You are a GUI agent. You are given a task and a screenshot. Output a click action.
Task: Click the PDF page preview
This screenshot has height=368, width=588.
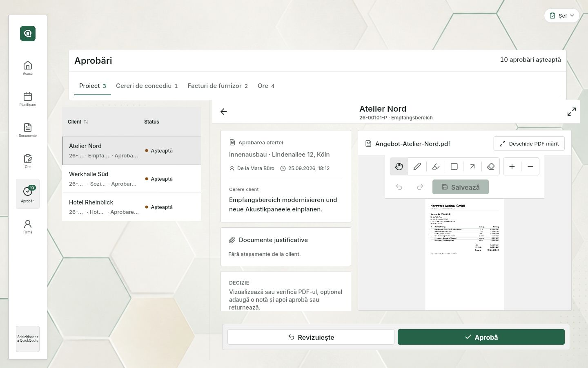465,254
